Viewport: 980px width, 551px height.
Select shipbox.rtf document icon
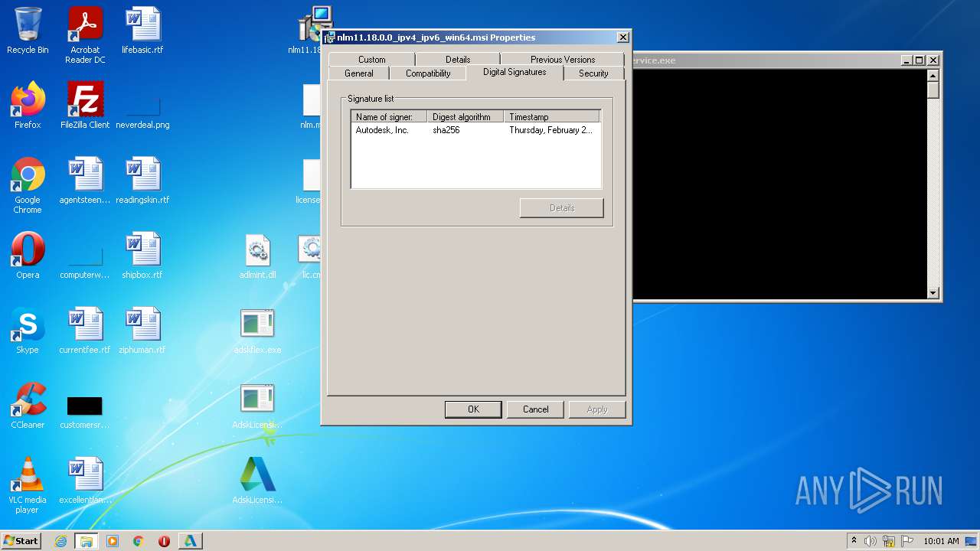(142, 256)
